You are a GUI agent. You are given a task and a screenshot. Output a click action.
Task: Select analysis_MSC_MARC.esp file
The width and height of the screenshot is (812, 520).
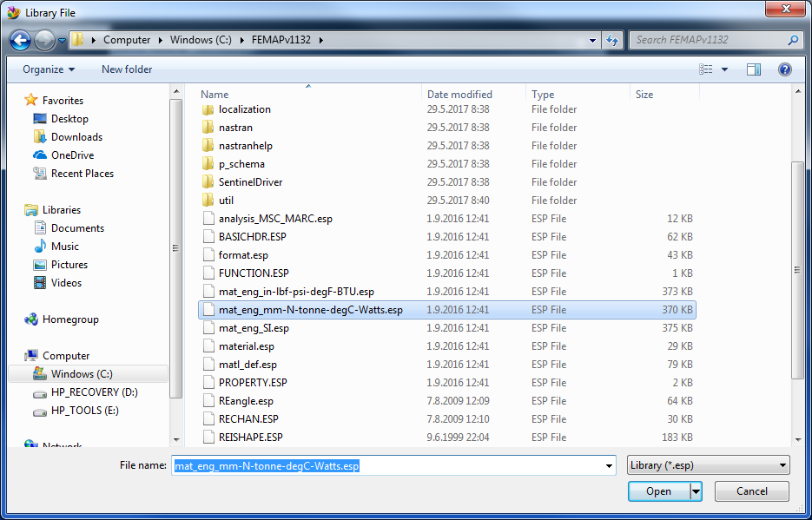[x=447, y=219]
